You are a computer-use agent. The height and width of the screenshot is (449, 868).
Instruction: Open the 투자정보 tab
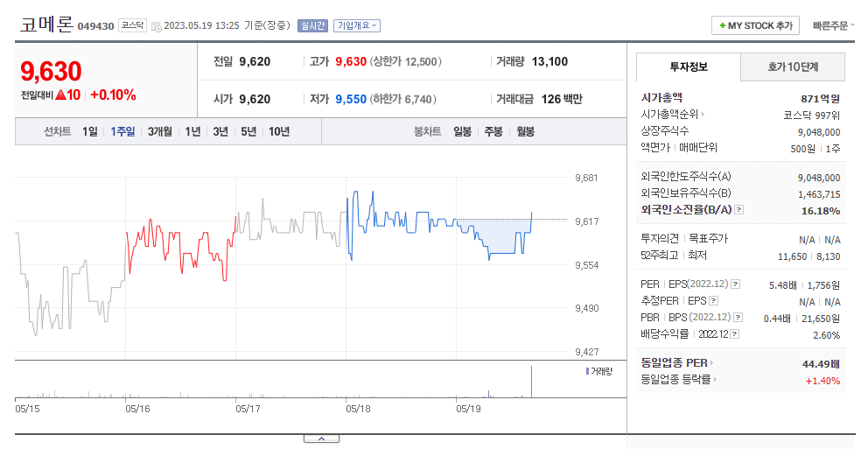[689, 67]
